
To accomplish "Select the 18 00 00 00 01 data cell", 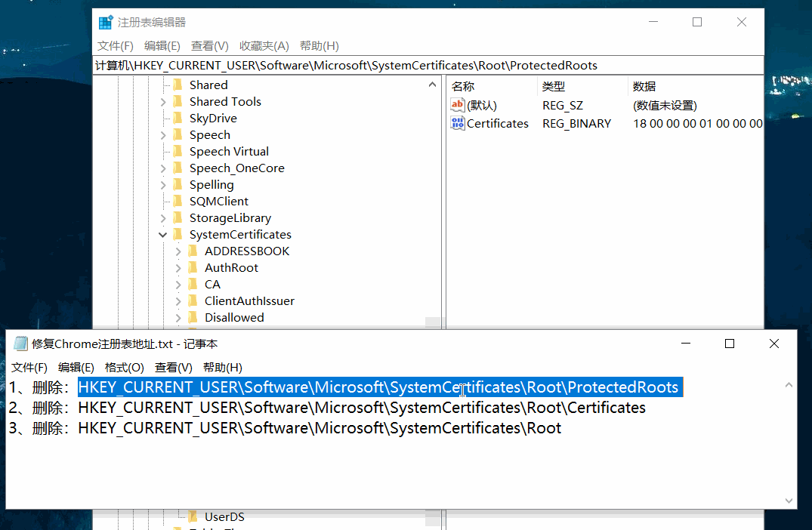I will [697, 124].
